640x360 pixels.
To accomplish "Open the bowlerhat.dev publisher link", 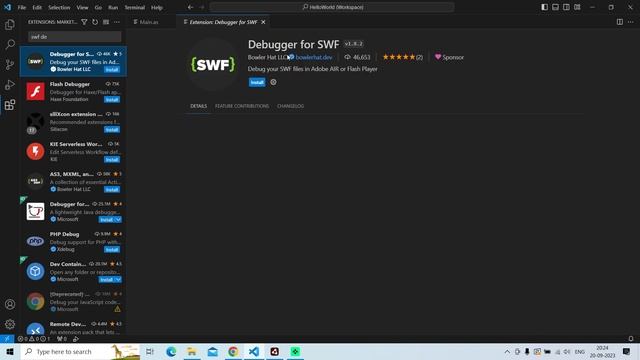I will point(313,57).
